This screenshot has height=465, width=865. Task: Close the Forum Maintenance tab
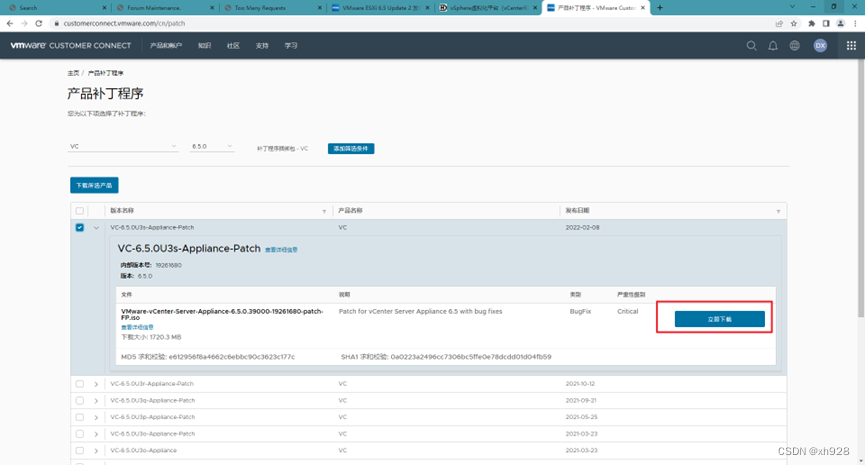pos(212,8)
